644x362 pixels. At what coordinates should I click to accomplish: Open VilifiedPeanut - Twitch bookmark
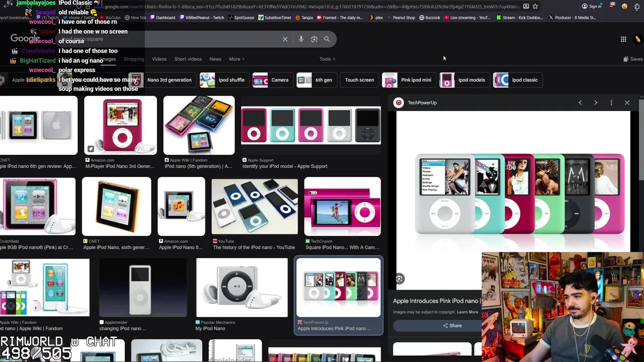201,18
